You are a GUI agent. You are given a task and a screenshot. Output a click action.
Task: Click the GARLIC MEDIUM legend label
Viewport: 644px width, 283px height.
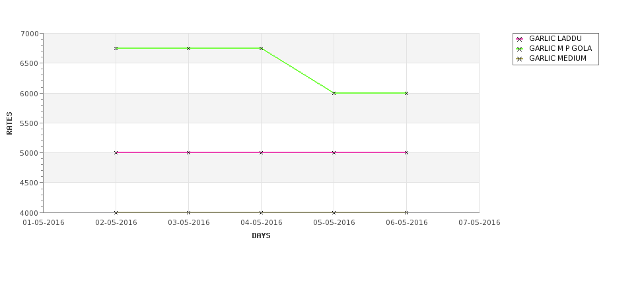[x=557, y=58]
